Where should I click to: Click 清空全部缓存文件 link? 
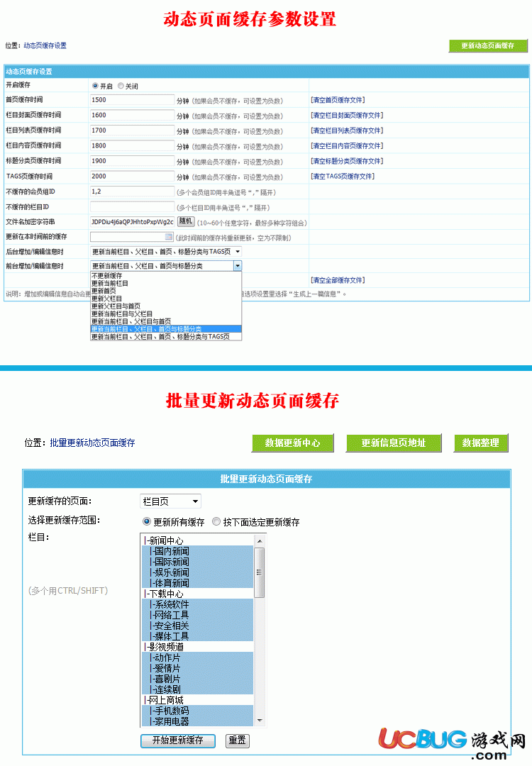pyautogui.click(x=338, y=280)
